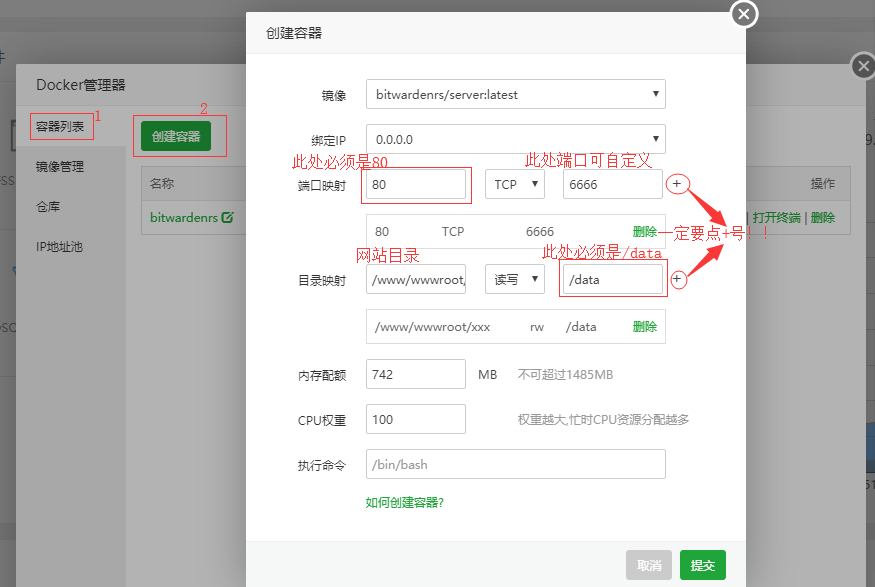Open the 镜像管理 tab
The image size is (875, 587).
tap(60, 167)
